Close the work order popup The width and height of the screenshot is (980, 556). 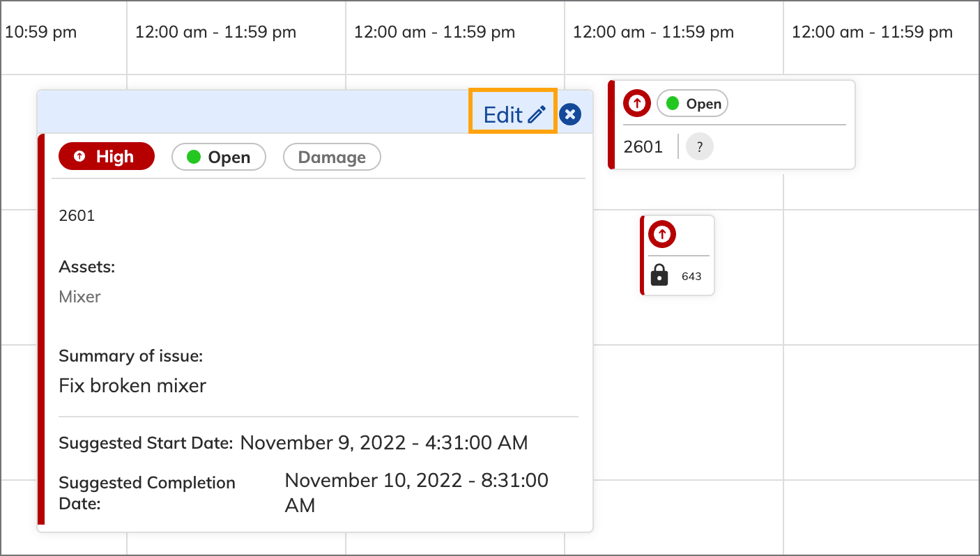click(x=570, y=114)
